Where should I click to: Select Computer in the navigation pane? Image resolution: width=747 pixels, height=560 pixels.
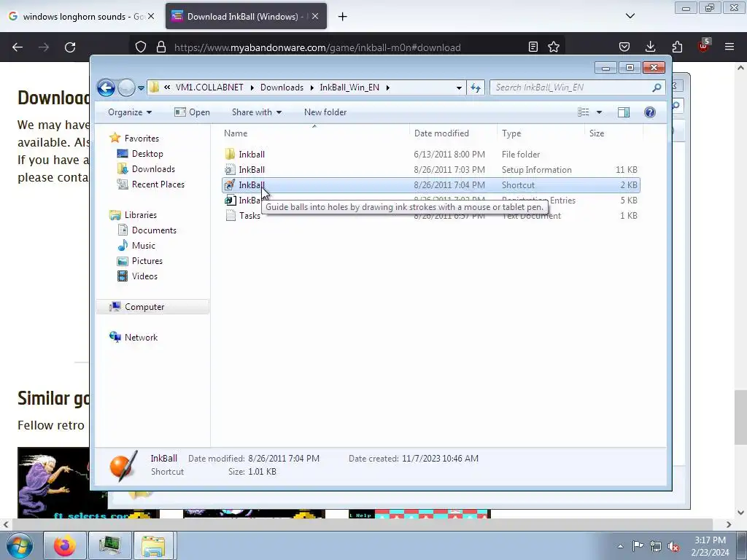point(152,307)
